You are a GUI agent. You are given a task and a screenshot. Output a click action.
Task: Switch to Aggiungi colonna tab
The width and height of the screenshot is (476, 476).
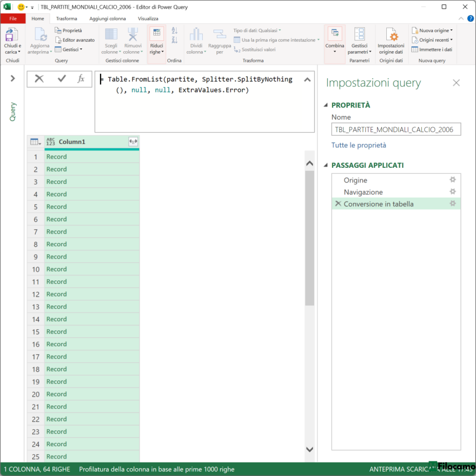(x=107, y=19)
